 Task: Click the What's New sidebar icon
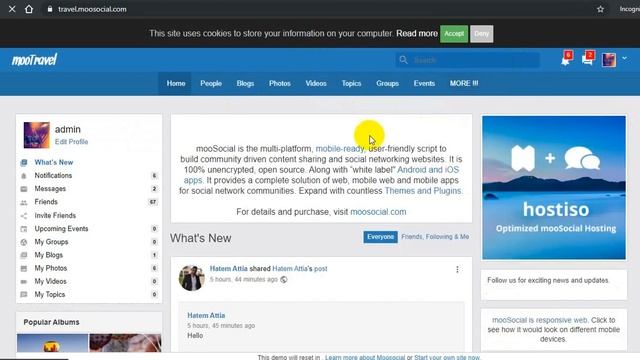tap(24, 162)
